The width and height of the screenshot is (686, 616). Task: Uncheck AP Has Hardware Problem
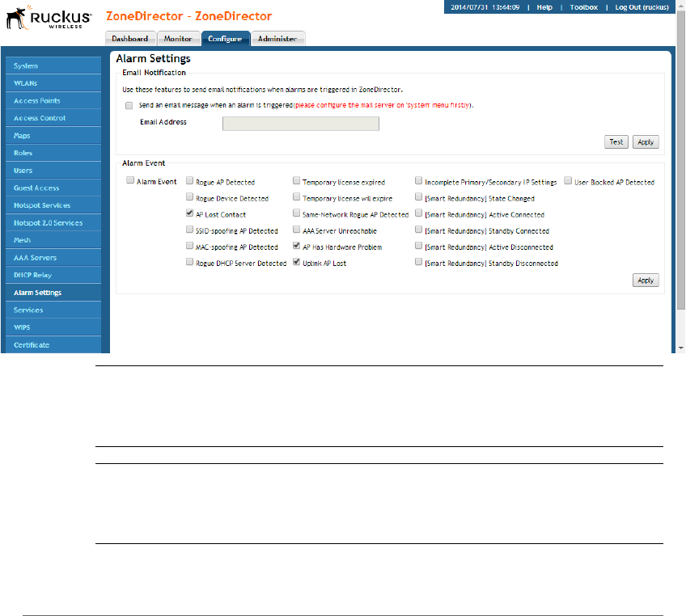296,245
